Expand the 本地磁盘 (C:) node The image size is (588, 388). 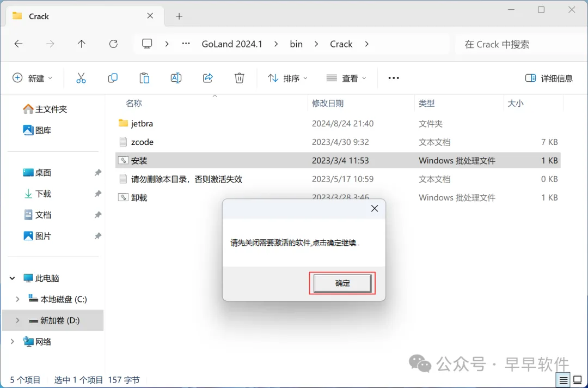(x=17, y=299)
